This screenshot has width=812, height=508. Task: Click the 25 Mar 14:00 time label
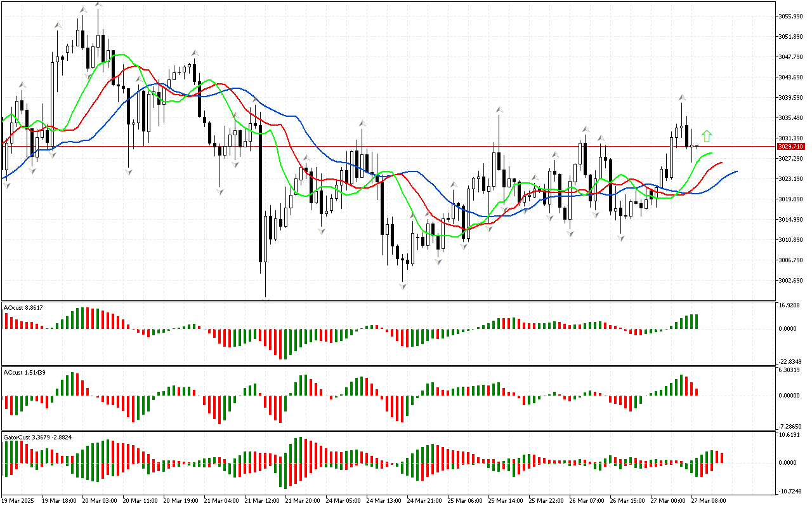tap(506, 501)
